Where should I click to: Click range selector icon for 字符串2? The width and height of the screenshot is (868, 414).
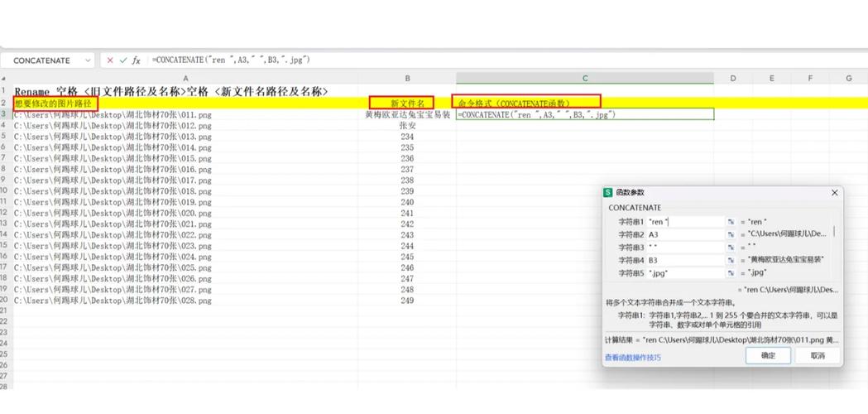[731, 234]
